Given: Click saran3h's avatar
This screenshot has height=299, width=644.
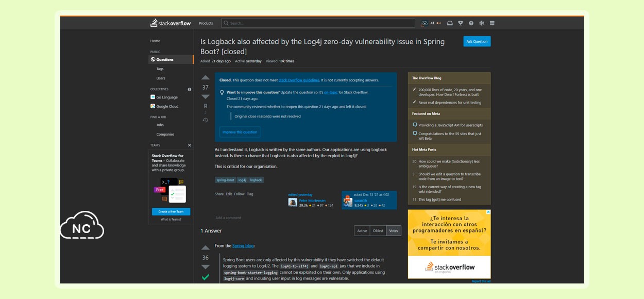Looking at the screenshot, I should tap(348, 202).
